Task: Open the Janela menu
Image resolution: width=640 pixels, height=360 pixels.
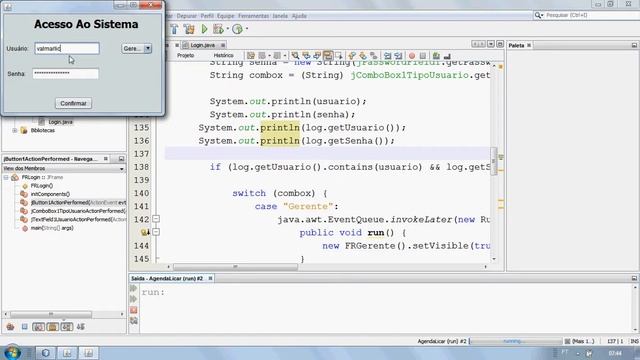Action: (x=280, y=16)
